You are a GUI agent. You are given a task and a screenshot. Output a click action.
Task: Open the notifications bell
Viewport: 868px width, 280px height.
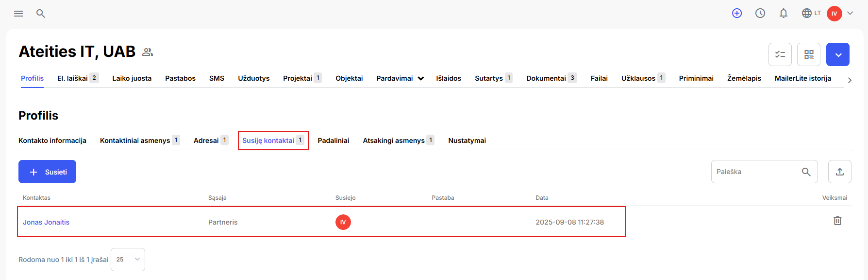point(784,14)
